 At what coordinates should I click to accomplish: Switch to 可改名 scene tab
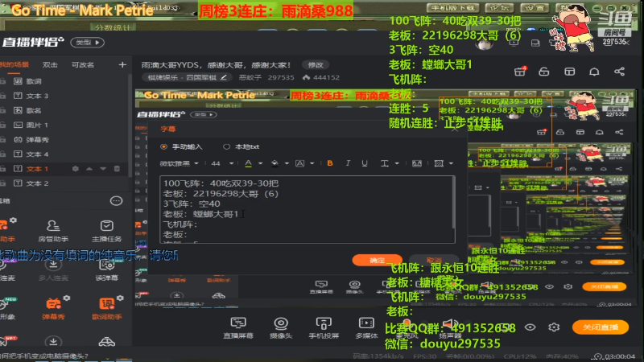[x=83, y=65]
